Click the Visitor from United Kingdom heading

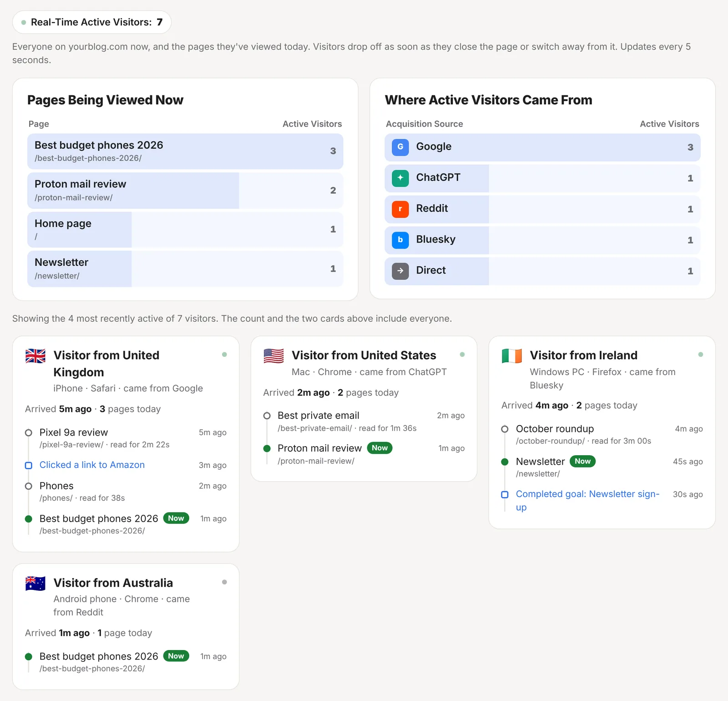[106, 364]
